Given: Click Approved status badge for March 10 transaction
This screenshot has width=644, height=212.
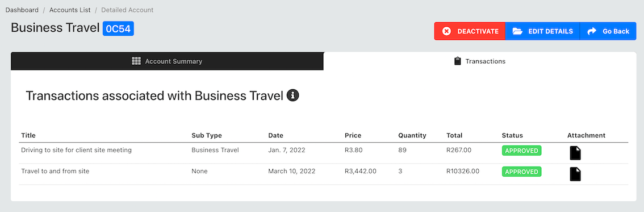Looking at the screenshot, I should pyautogui.click(x=521, y=172).
